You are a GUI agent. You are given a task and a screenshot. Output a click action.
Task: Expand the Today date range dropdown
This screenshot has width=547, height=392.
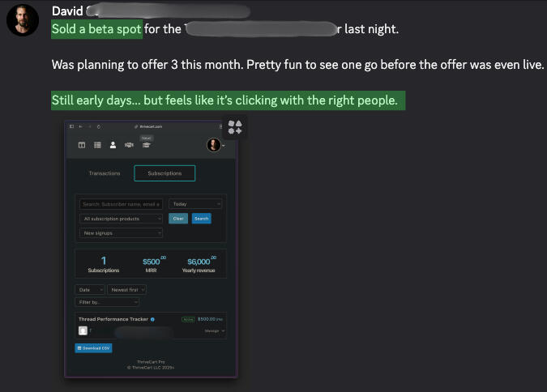pos(195,204)
